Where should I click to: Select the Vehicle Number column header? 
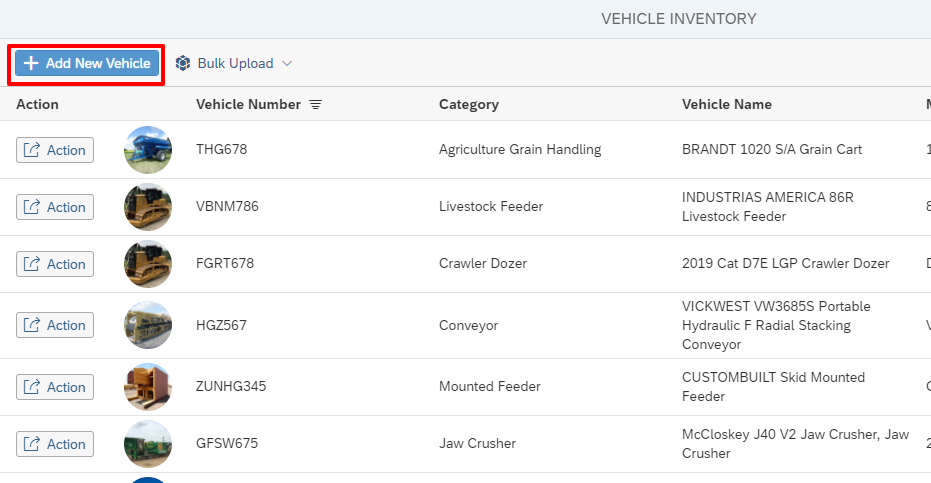[248, 105]
